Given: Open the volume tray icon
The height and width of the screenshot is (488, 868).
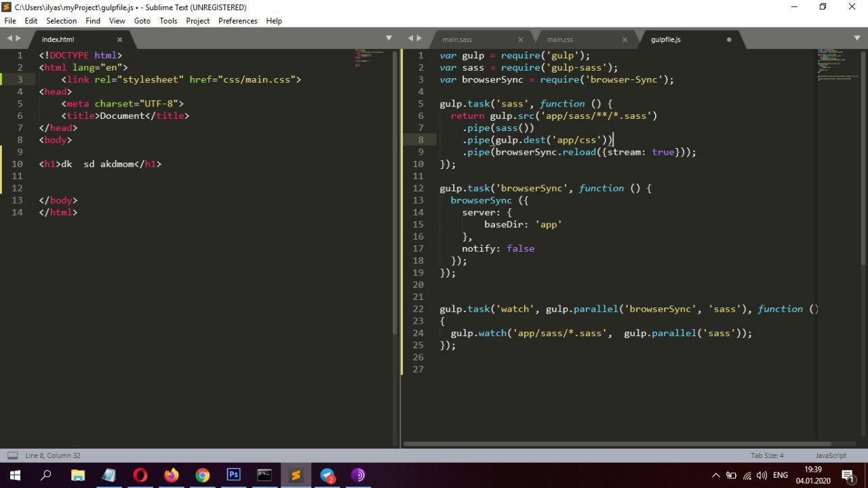Looking at the screenshot, I should tap(762, 476).
